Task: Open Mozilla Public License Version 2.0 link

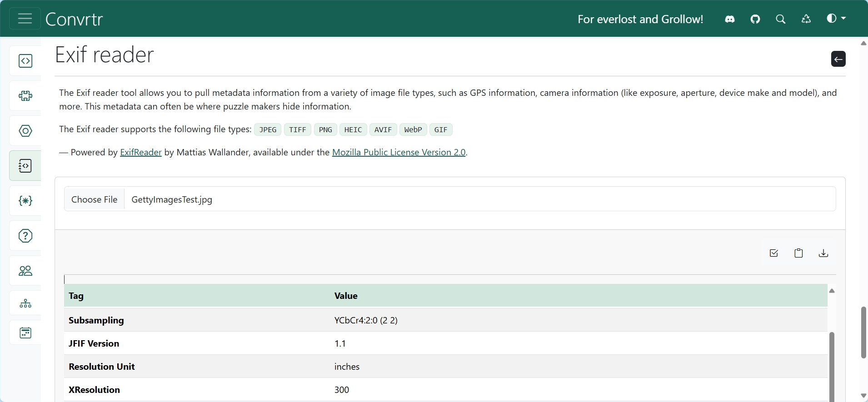Action: click(399, 152)
